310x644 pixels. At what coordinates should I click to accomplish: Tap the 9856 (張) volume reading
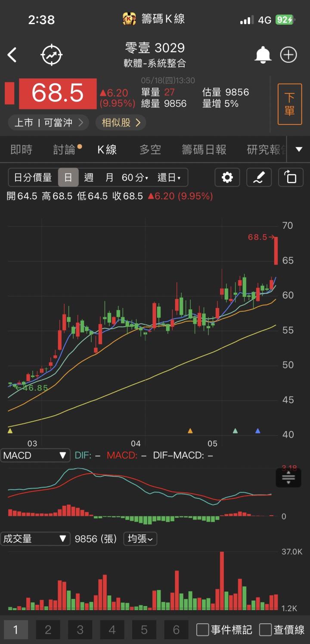tap(96, 538)
